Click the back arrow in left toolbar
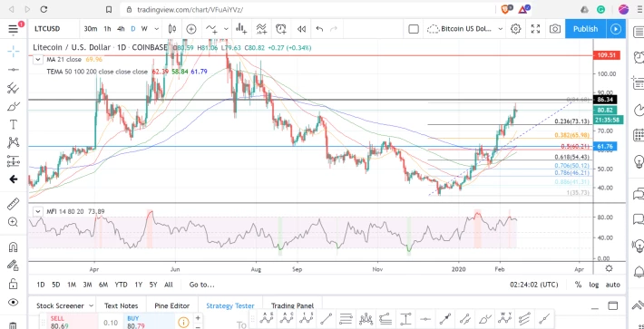Screen dimensions: 644x329 coord(13,179)
